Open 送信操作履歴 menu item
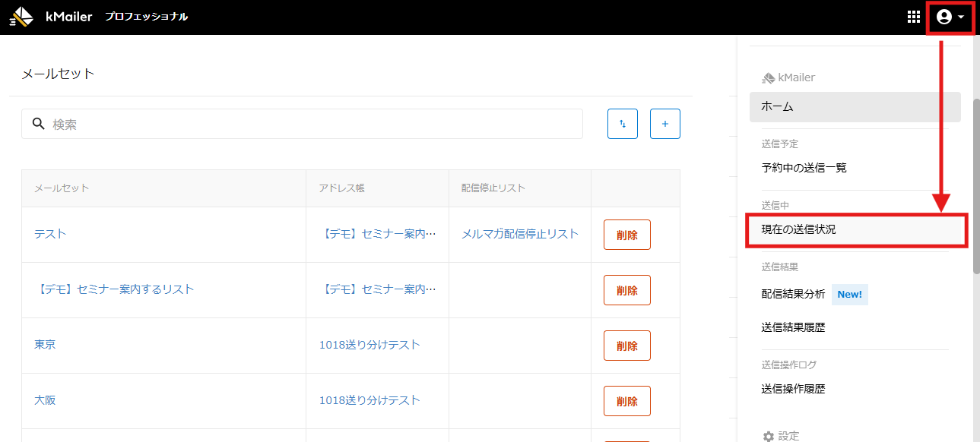Image resolution: width=980 pixels, height=442 pixels. tap(793, 389)
